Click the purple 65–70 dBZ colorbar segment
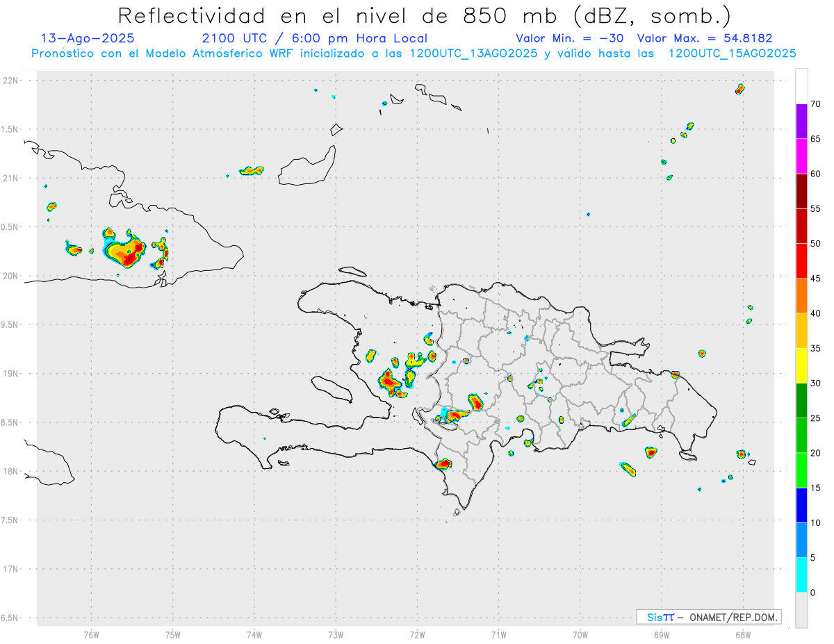This screenshot has height=644, width=834. click(801, 121)
